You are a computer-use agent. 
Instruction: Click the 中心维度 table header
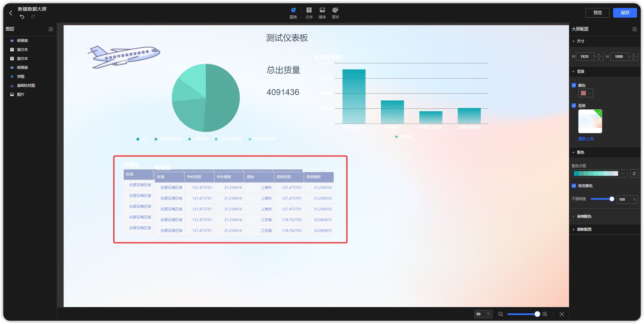229,177
